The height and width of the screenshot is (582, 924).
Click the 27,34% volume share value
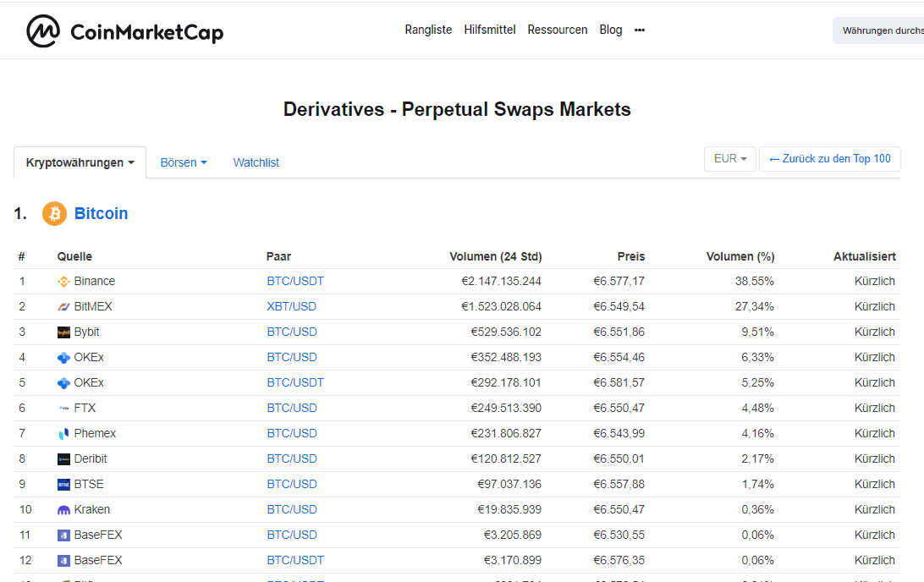754,307
